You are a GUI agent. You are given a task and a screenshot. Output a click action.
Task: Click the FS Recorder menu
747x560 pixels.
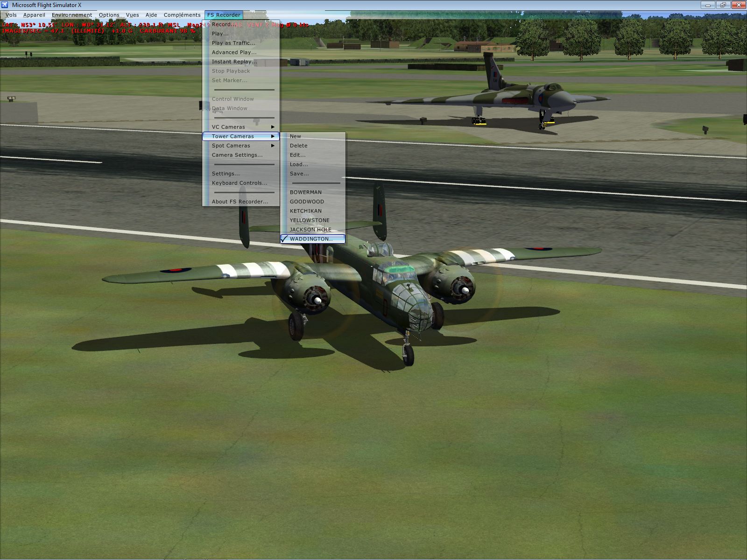[x=224, y=15]
